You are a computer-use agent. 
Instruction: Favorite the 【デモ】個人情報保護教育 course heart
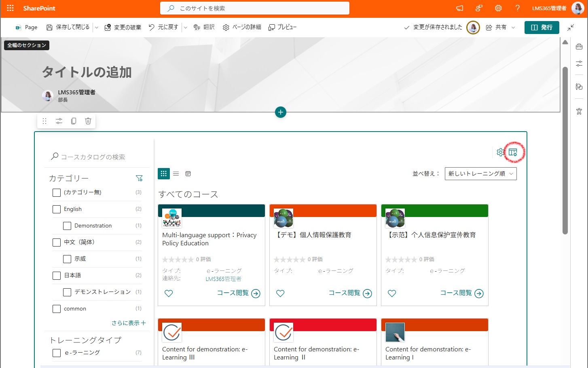tap(280, 294)
